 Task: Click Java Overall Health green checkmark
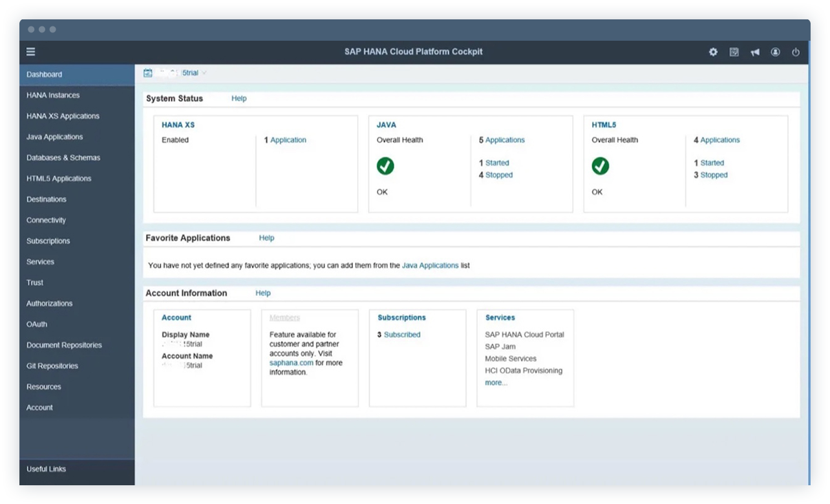(x=385, y=166)
